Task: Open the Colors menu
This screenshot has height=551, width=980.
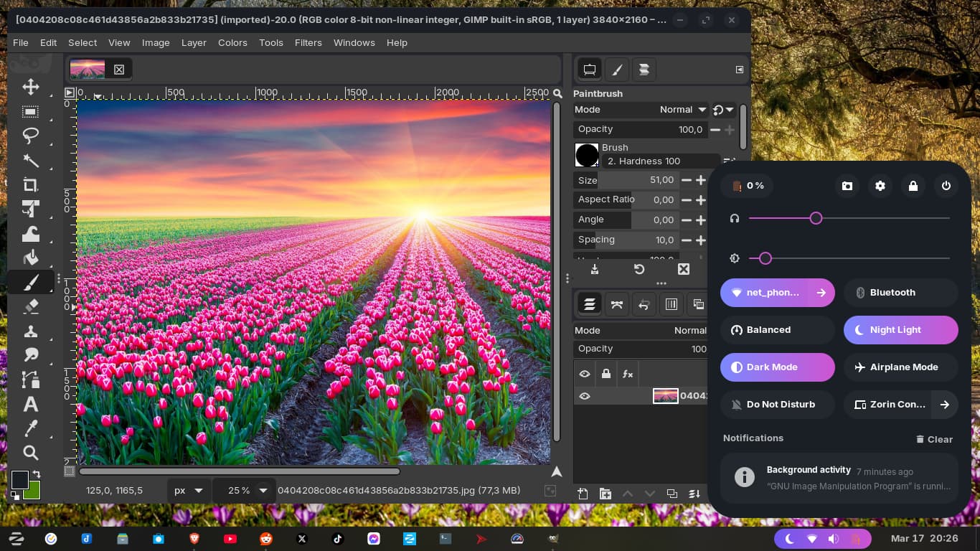Action: pos(232,43)
